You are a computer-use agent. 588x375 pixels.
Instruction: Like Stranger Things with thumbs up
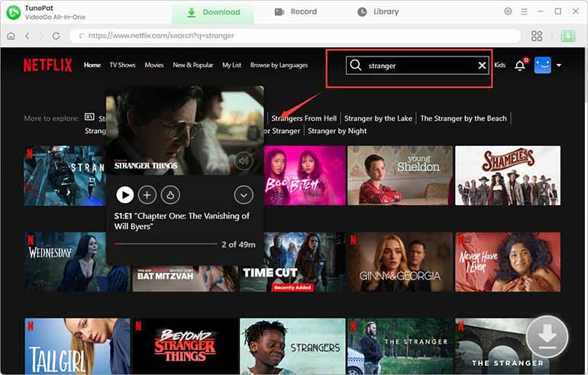click(170, 195)
